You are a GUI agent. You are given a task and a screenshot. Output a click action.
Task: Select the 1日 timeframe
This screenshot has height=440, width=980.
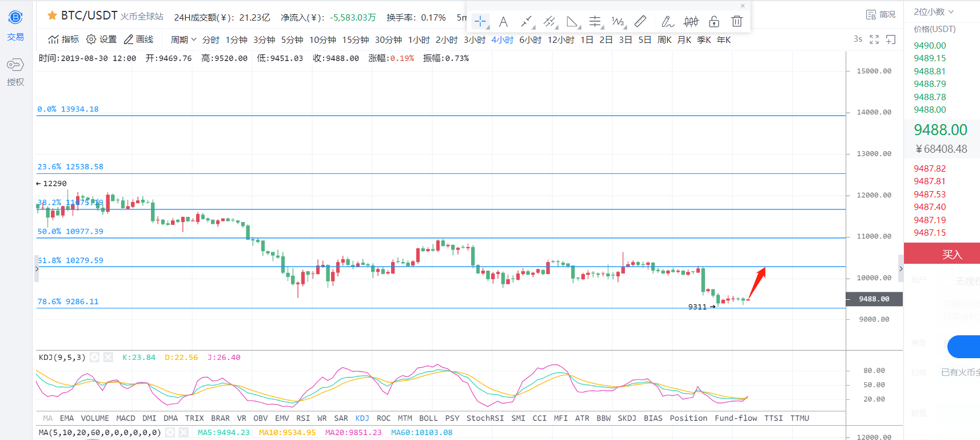[x=587, y=39]
